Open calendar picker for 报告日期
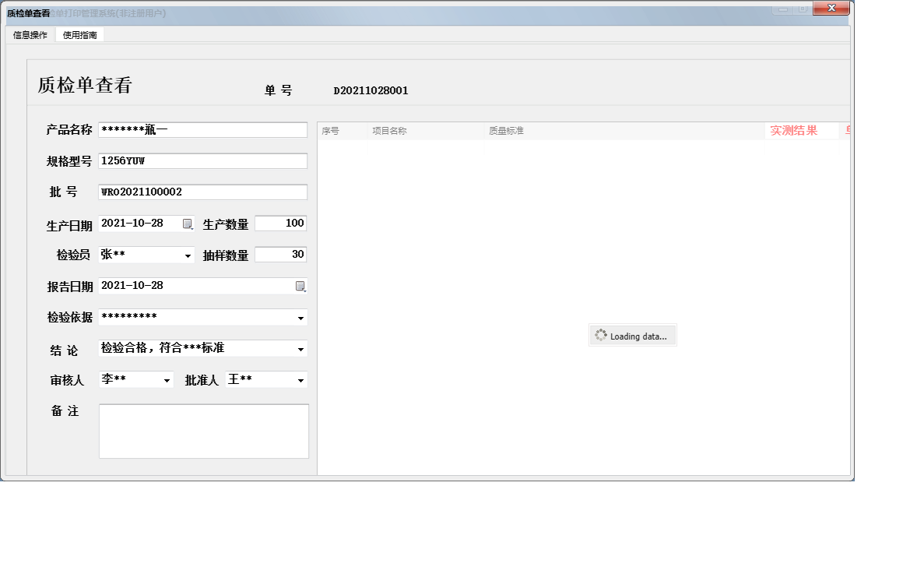The image size is (924, 574). (300, 287)
